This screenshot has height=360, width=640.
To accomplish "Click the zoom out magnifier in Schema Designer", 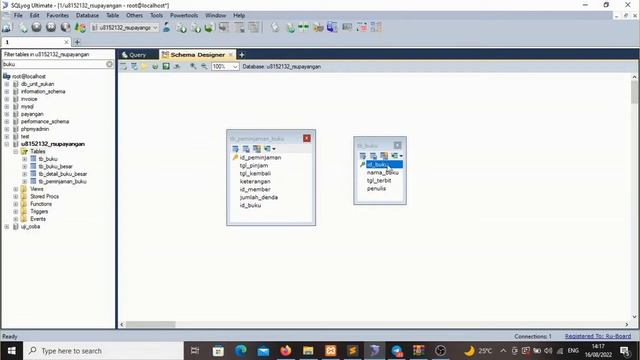I will (204, 66).
